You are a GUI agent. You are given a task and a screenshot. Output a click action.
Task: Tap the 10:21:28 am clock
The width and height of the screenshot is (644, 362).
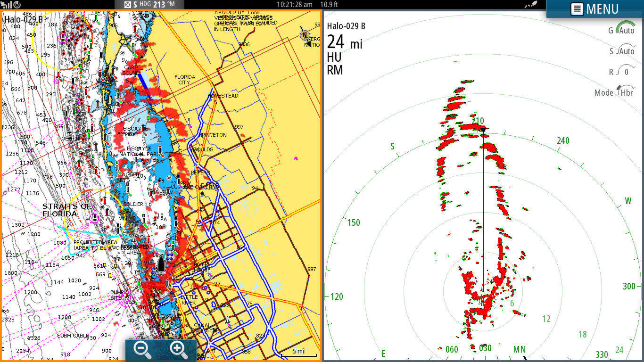[294, 4]
